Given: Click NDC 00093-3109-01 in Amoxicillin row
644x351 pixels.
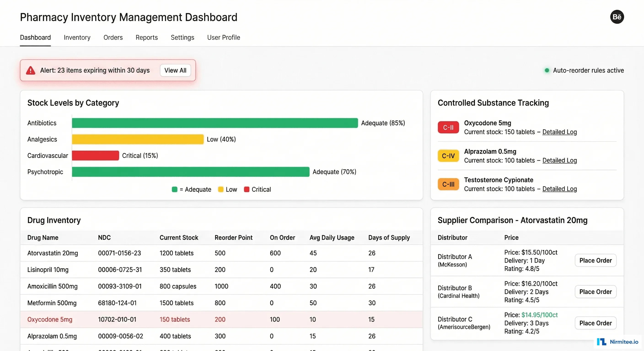Looking at the screenshot, I should pos(120,286).
